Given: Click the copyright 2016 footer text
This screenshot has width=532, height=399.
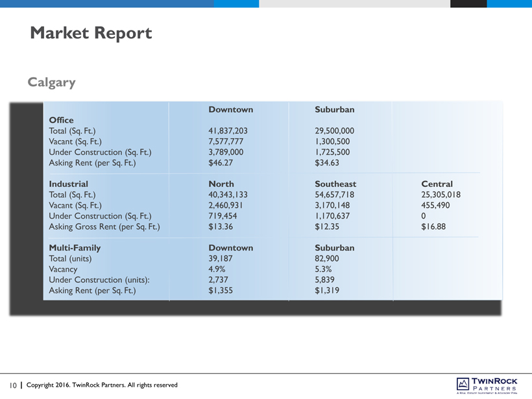Looking at the screenshot, I should (x=101, y=385).
